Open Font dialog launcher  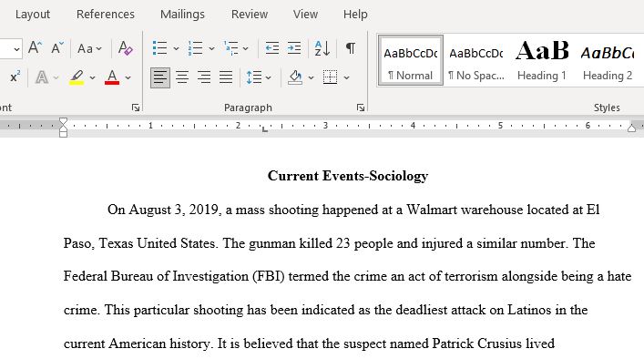[x=136, y=108]
